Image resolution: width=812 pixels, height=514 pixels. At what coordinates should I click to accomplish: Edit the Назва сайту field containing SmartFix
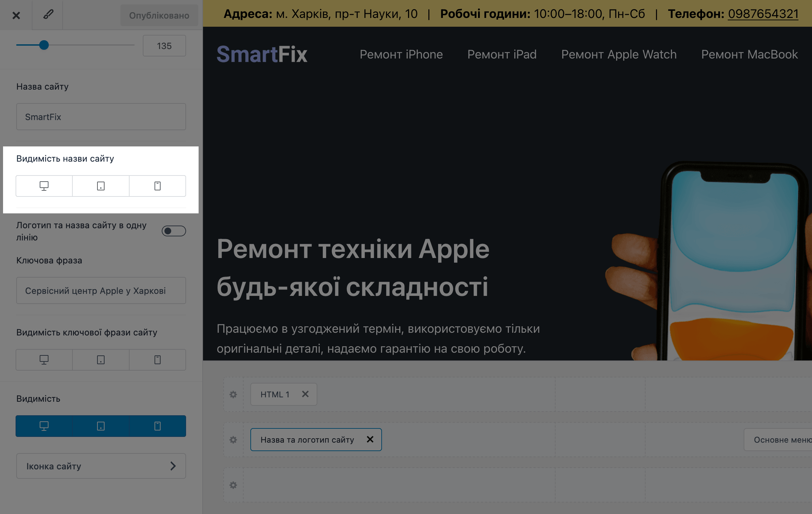tap(101, 117)
